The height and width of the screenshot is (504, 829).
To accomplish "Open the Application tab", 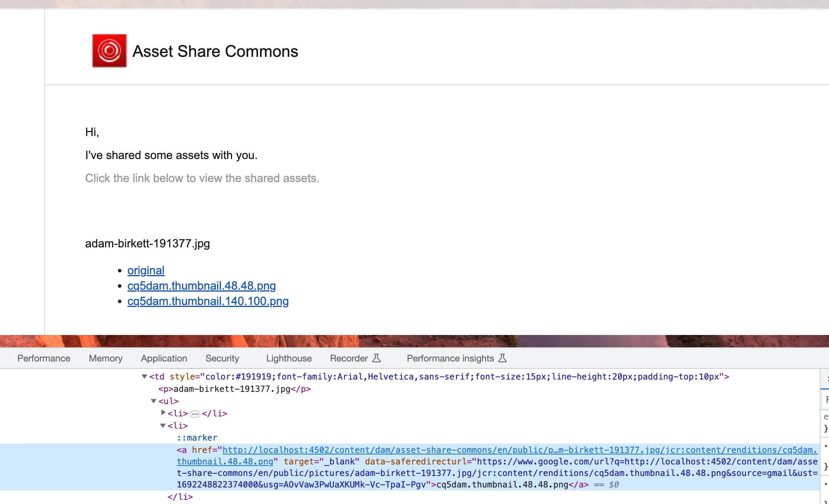I will click(164, 358).
